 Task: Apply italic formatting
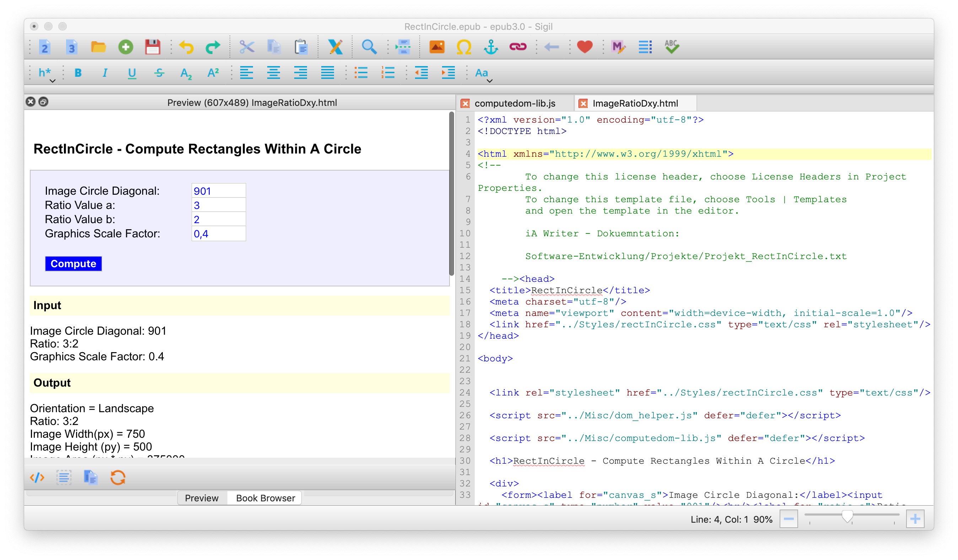[x=105, y=72]
